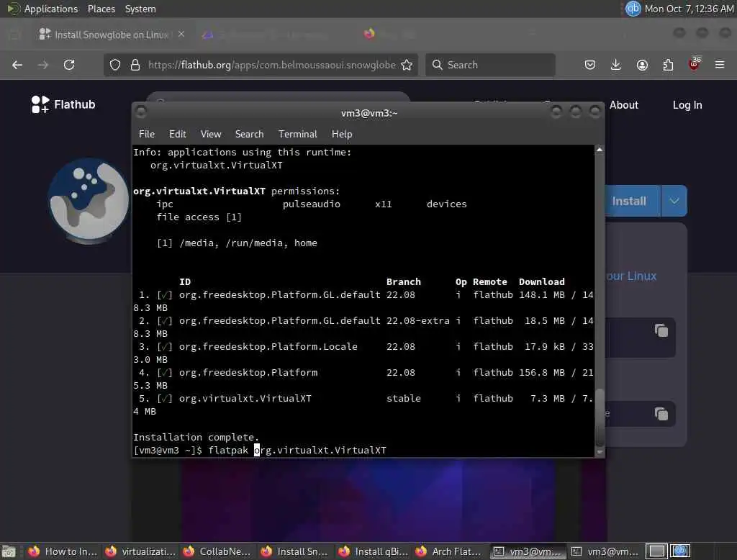Open the Pocket save icon
This screenshot has width=737, height=560.
590,65
